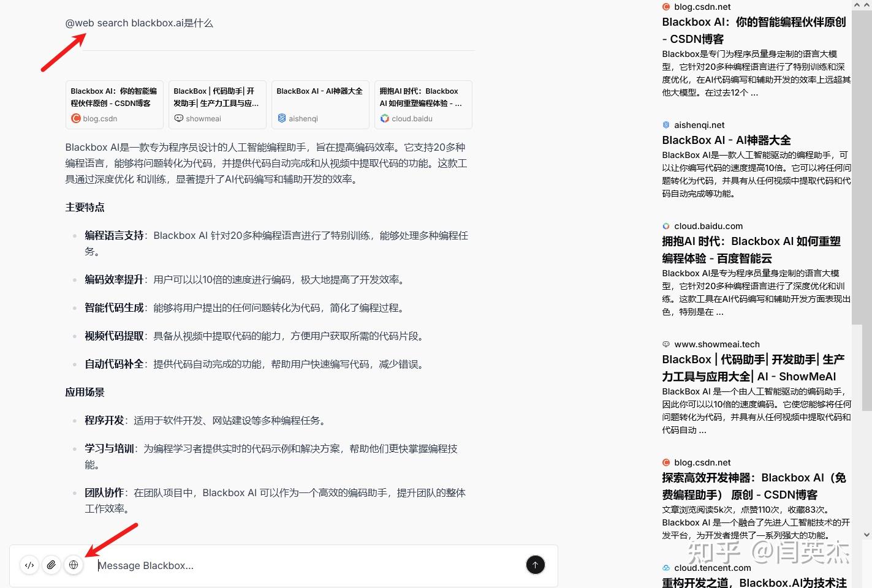872x588 pixels.
Task: Click the bold text 自动代码补全
Action: click(x=114, y=364)
